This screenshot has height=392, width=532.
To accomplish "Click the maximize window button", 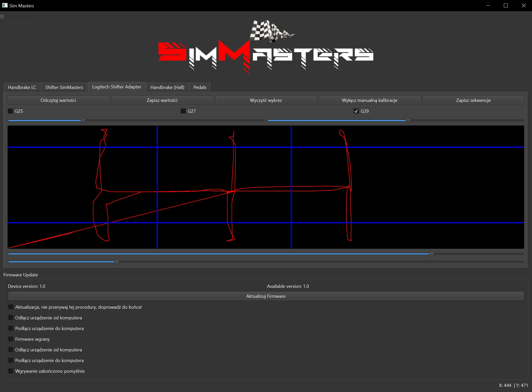I will point(506,6).
